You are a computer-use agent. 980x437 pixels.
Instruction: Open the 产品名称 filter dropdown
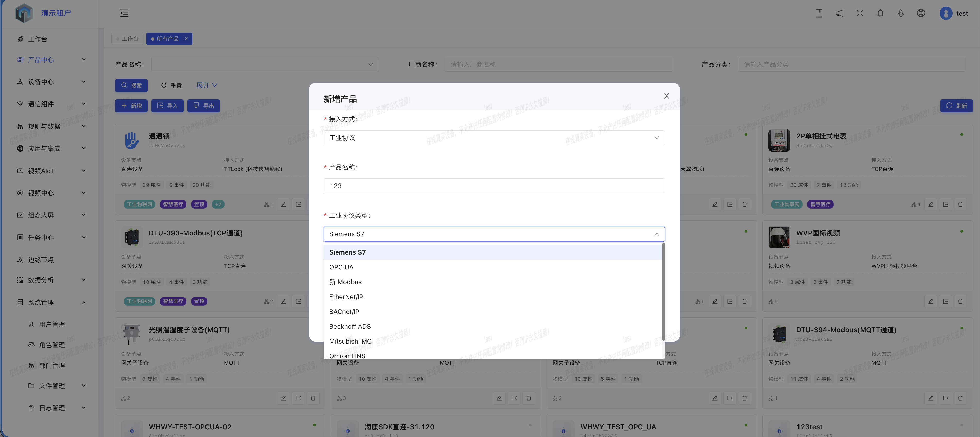265,64
